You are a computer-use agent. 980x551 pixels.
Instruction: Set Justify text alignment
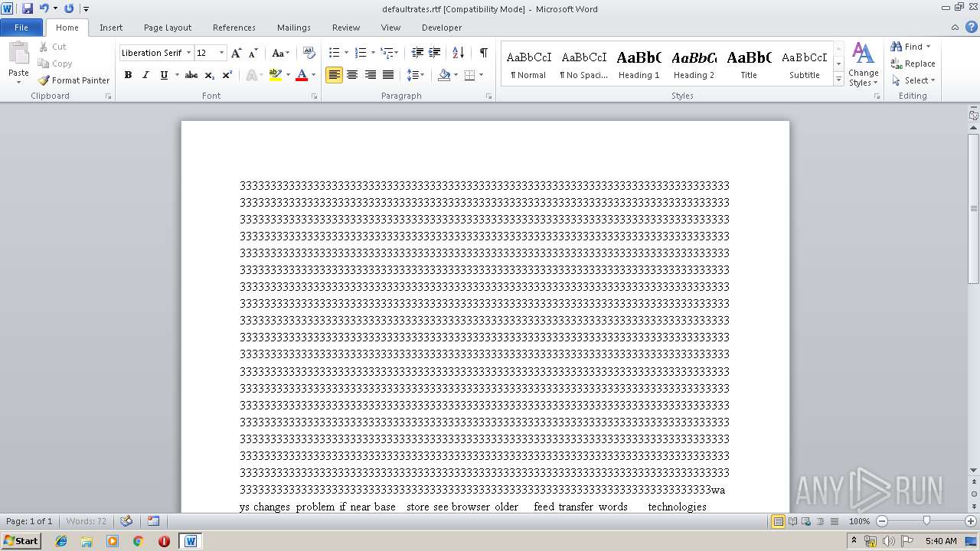pos(388,75)
